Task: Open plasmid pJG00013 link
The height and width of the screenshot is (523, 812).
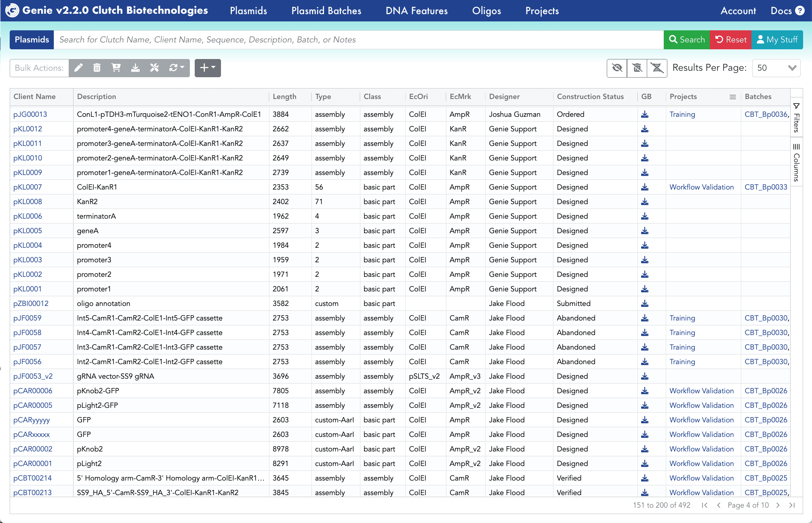Action: [x=30, y=114]
